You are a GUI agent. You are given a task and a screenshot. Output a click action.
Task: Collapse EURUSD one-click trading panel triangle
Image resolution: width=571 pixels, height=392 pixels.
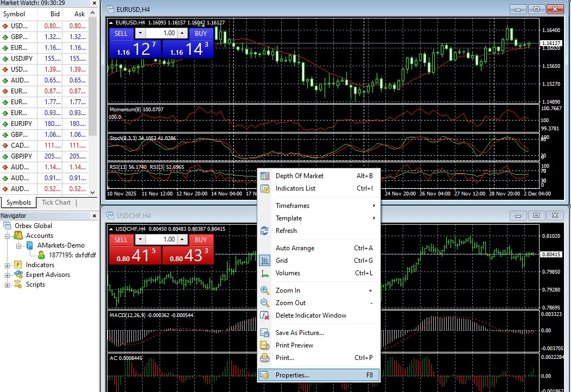pos(111,22)
